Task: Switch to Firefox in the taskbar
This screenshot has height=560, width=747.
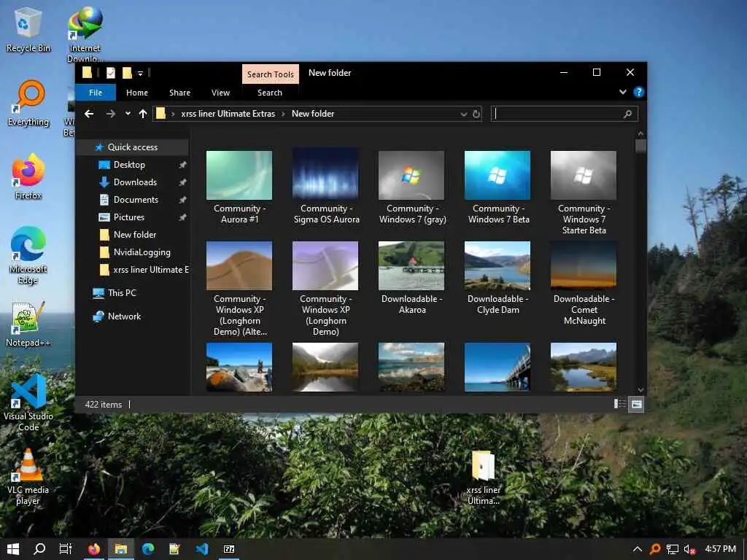Action: (x=94, y=549)
